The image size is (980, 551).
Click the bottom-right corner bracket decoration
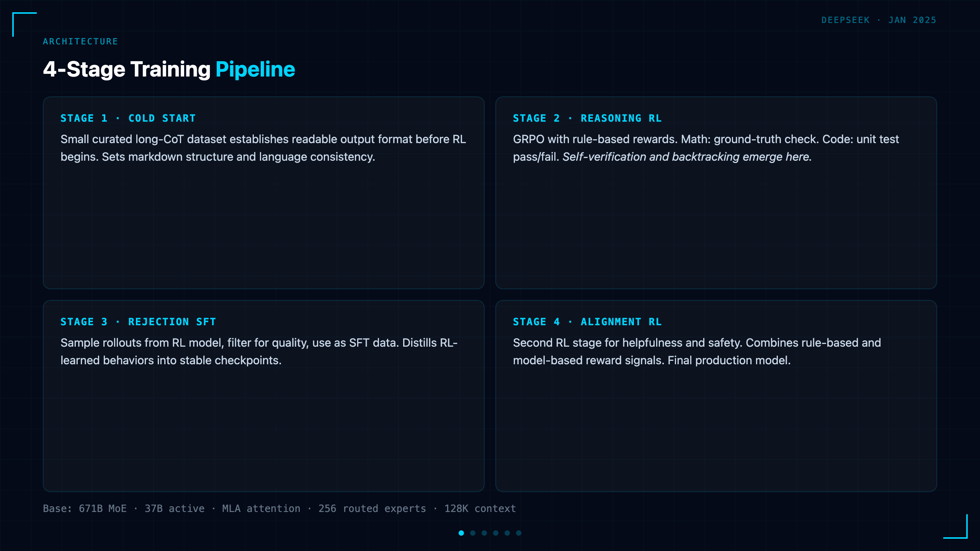pyautogui.click(x=955, y=527)
